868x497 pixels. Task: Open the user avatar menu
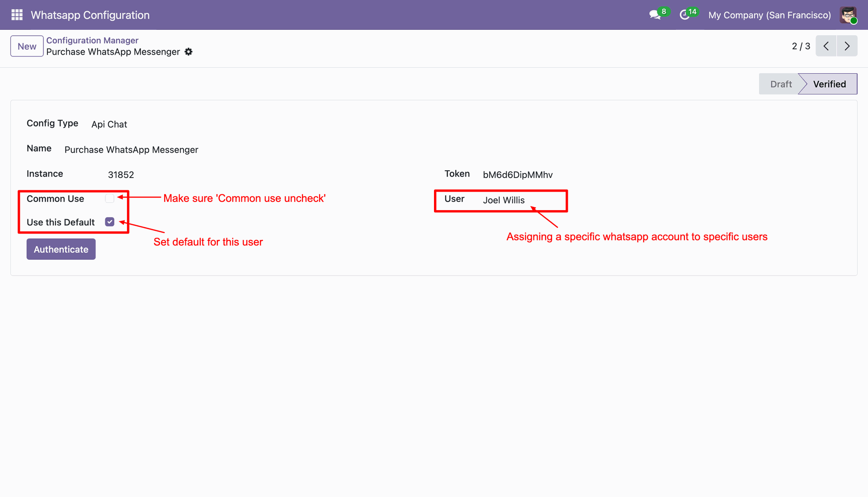tap(848, 15)
